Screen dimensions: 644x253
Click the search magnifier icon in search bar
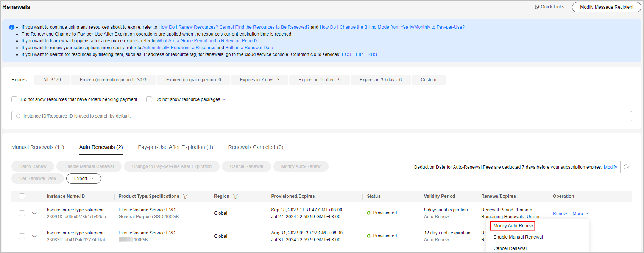[19, 116]
